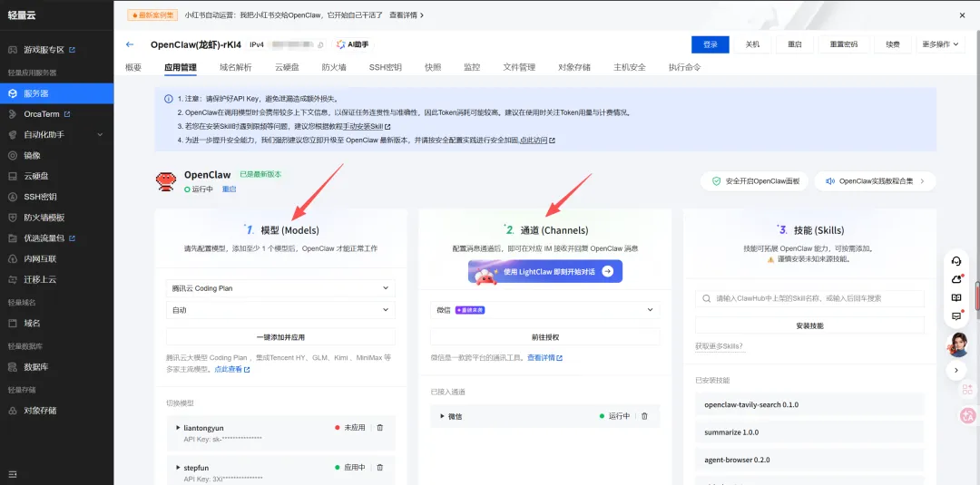This screenshot has height=485, width=980.
Task: Go back with the left arrow
Action: click(130, 44)
